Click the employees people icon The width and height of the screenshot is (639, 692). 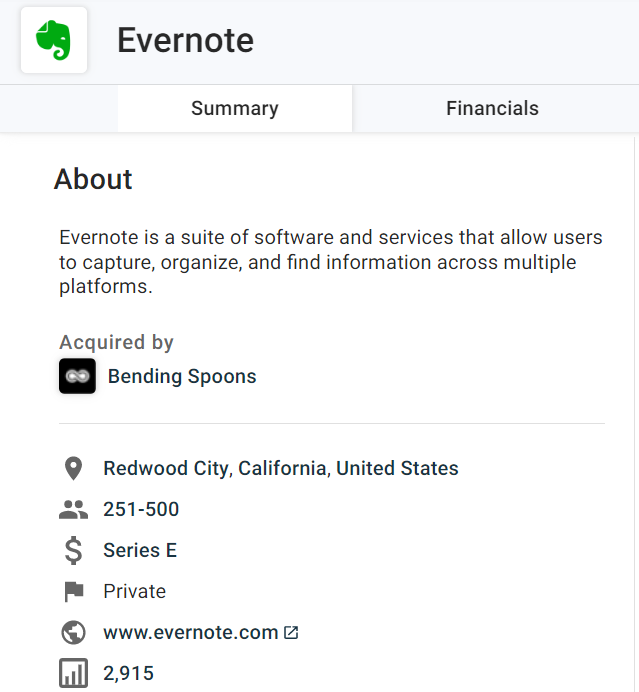pos(73,509)
